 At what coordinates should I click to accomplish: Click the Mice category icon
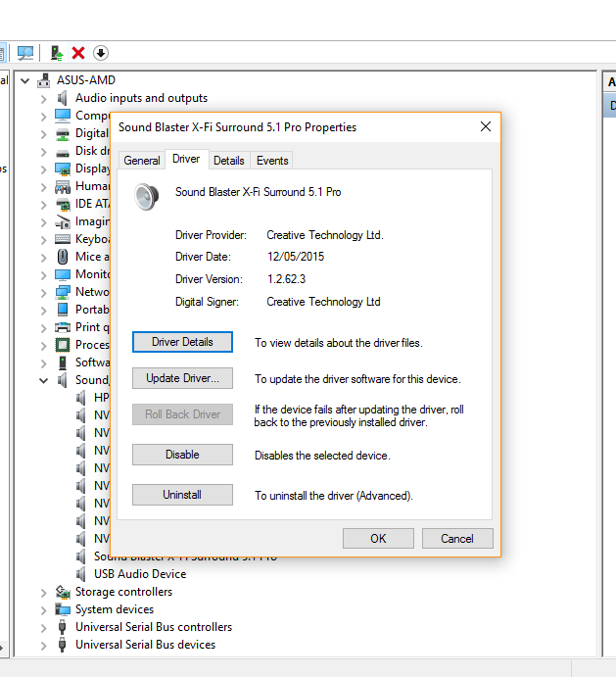coord(63,257)
